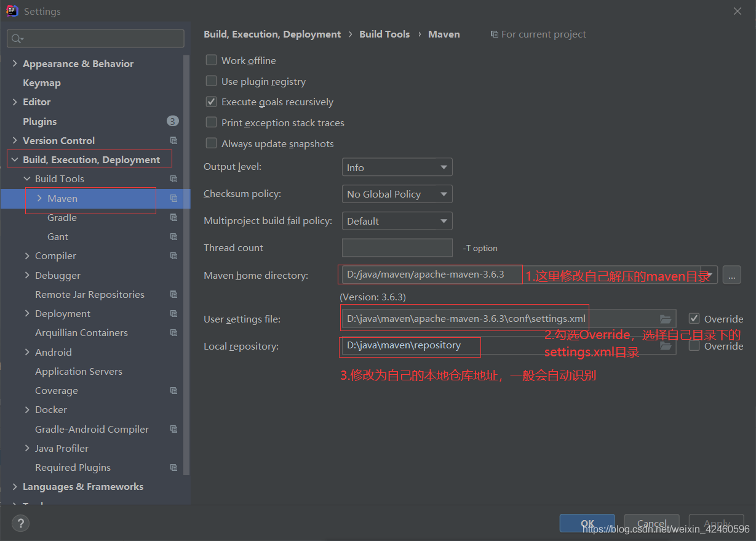Click the help question mark button

20,524
